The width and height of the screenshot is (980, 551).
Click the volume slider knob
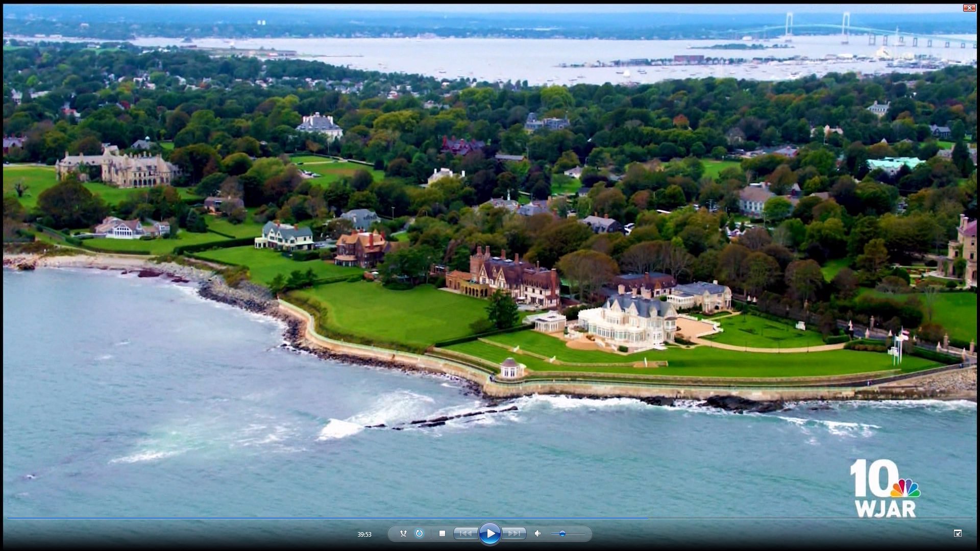[562, 534]
